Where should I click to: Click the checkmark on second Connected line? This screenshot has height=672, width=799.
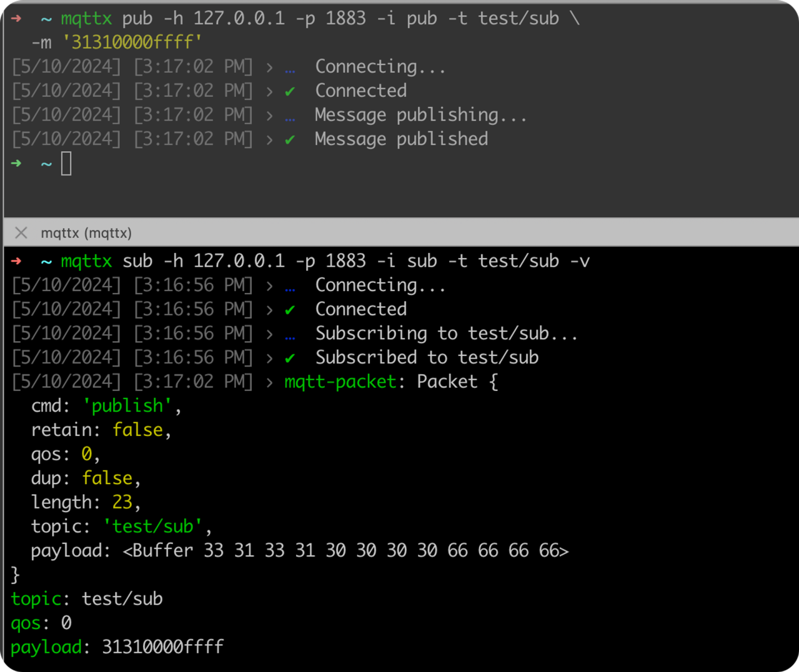(290, 309)
